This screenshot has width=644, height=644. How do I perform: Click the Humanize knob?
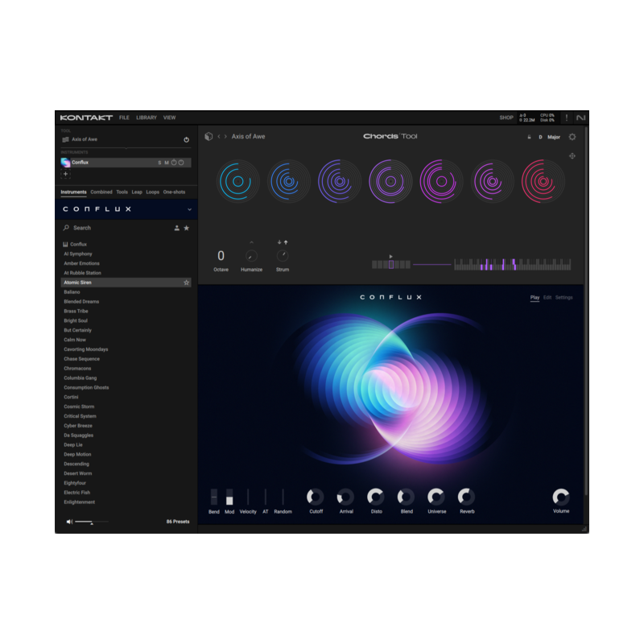coord(251,256)
